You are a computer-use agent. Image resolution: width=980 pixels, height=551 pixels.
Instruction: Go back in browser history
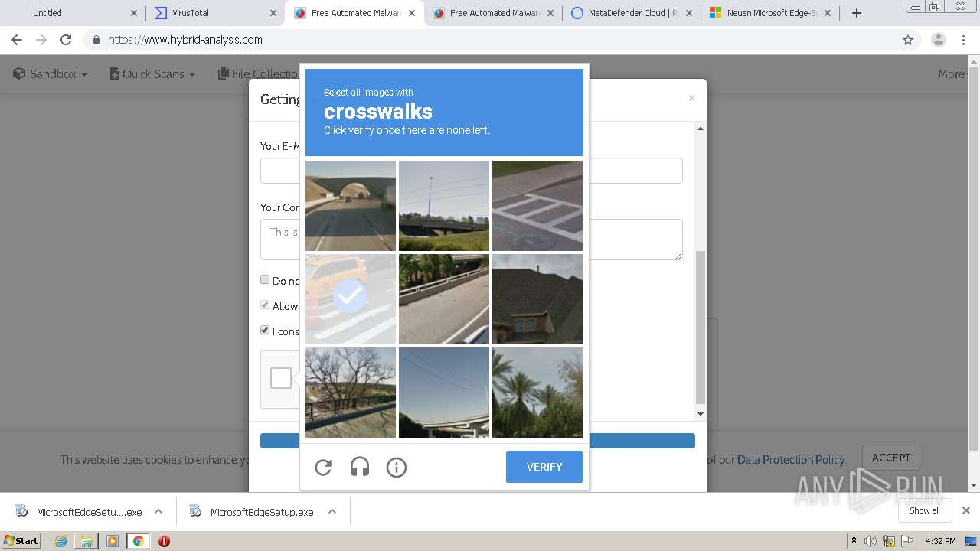[x=17, y=40]
